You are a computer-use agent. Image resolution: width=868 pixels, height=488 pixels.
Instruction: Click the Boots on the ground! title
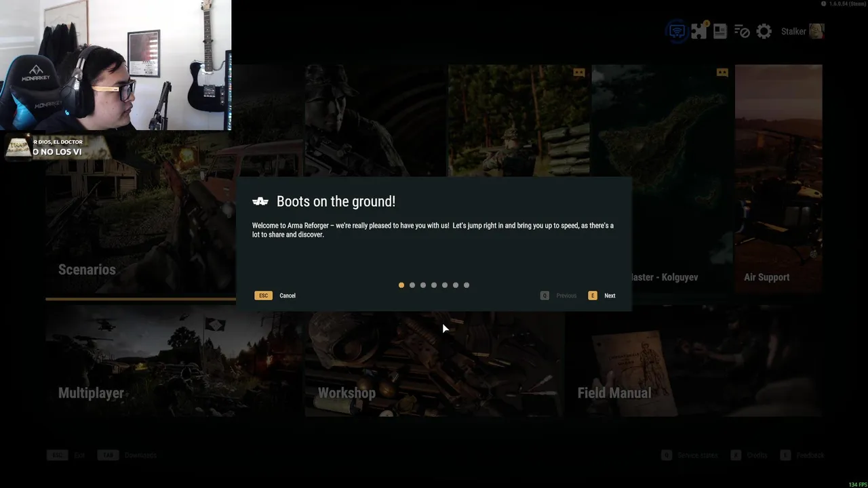[336, 201]
